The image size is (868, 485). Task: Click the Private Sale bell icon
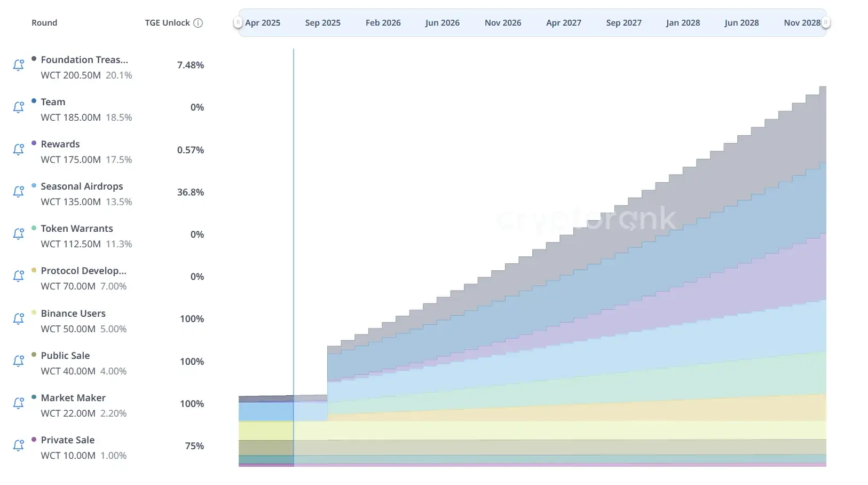click(19, 445)
